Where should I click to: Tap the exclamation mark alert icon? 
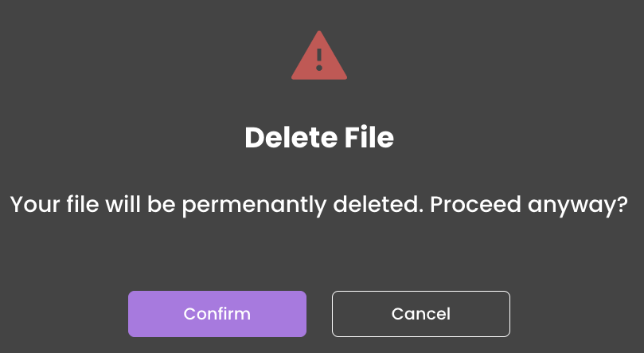click(319, 56)
